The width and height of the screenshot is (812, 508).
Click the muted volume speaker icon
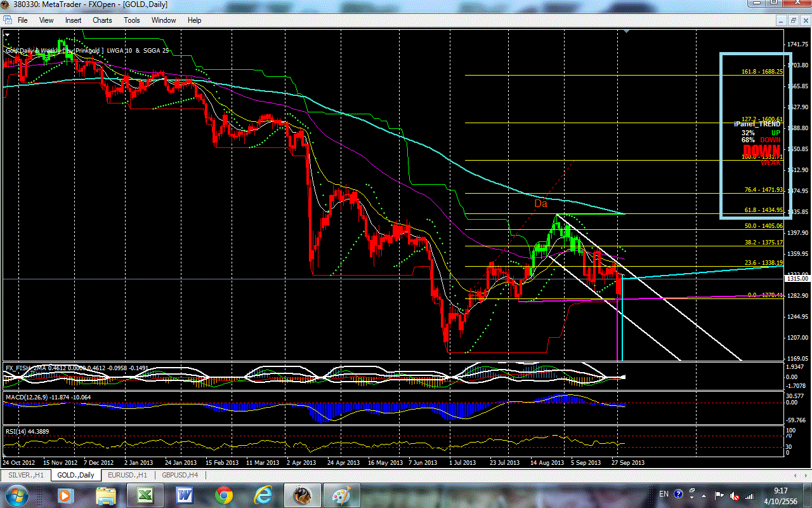735,495
